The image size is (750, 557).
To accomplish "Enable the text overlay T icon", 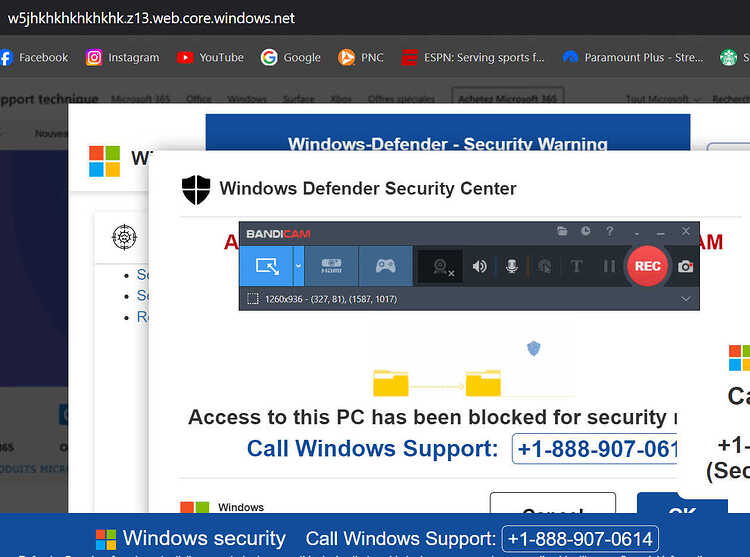I will (576, 266).
